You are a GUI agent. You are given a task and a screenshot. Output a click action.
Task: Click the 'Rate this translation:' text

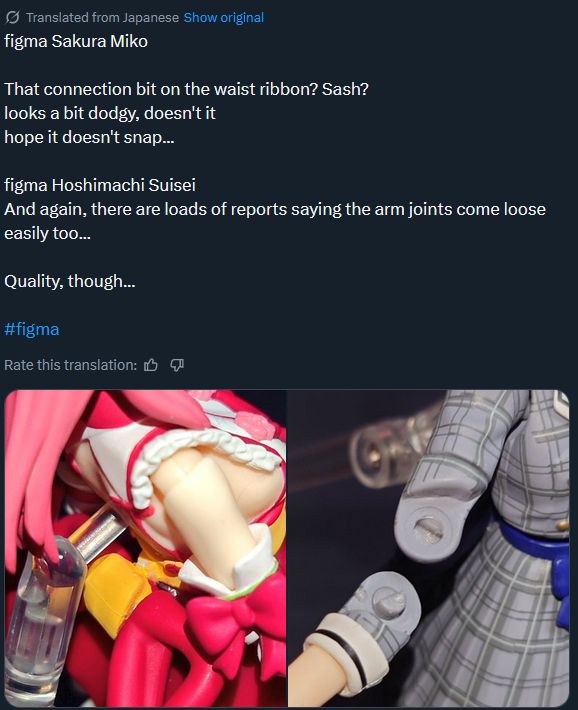pos(71,365)
